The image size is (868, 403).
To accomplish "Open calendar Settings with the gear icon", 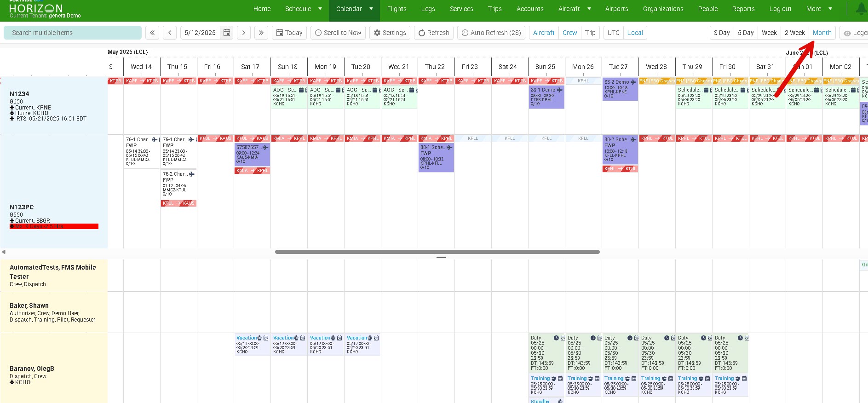I will [390, 33].
